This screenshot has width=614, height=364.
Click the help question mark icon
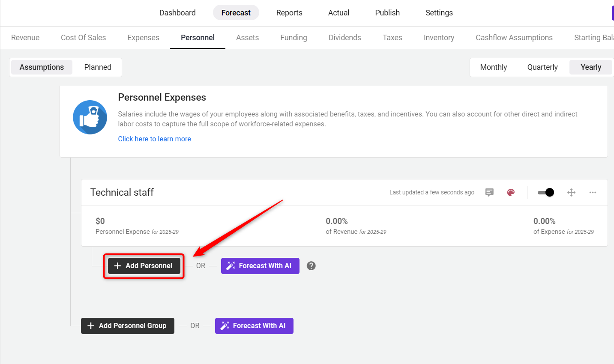click(311, 266)
